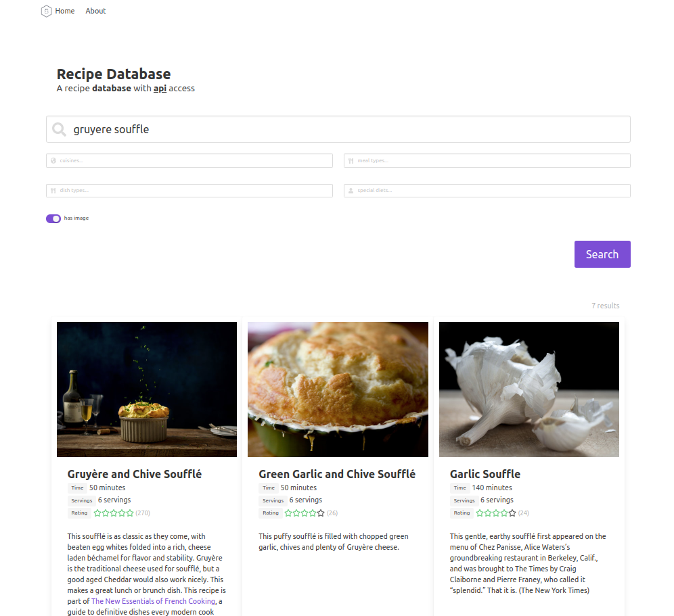Disable the has image toggle
This screenshot has height=616, width=674.
53,218
